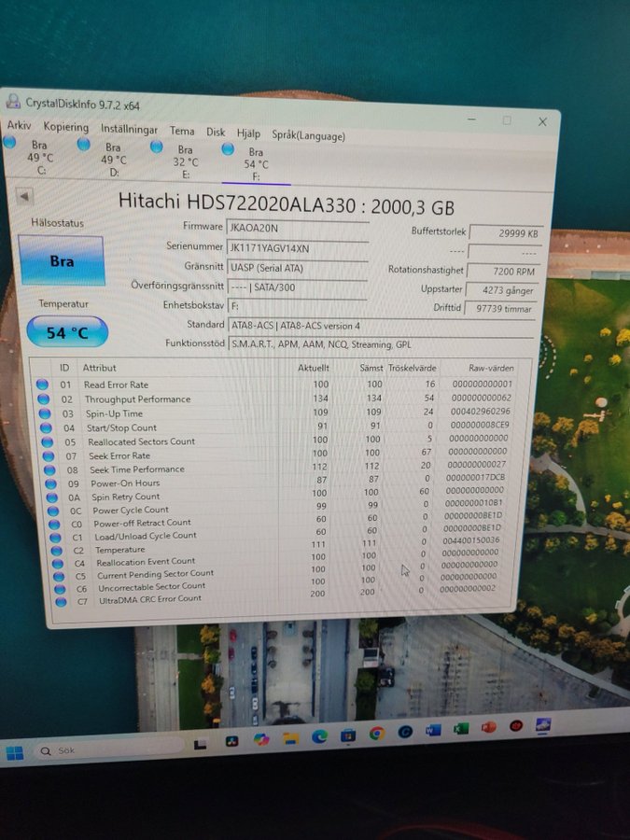Click the red circular taskbar app icon
This screenshot has height=840, width=630.
click(x=516, y=726)
